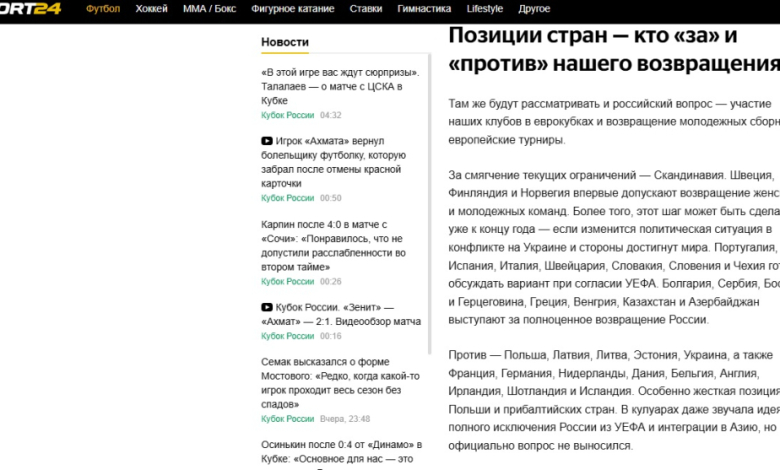This screenshot has height=470, width=780.
Task: Go to the Хоккей section
Action: (151, 9)
